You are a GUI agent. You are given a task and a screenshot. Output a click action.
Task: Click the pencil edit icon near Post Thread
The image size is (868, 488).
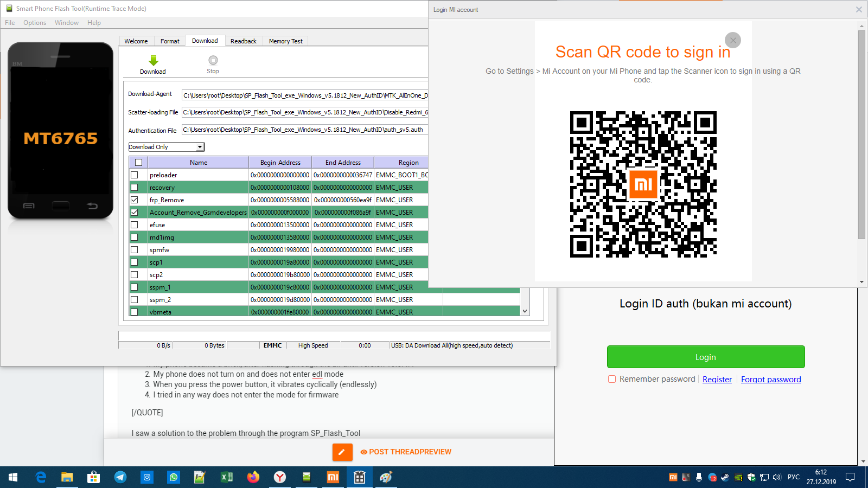click(342, 452)
